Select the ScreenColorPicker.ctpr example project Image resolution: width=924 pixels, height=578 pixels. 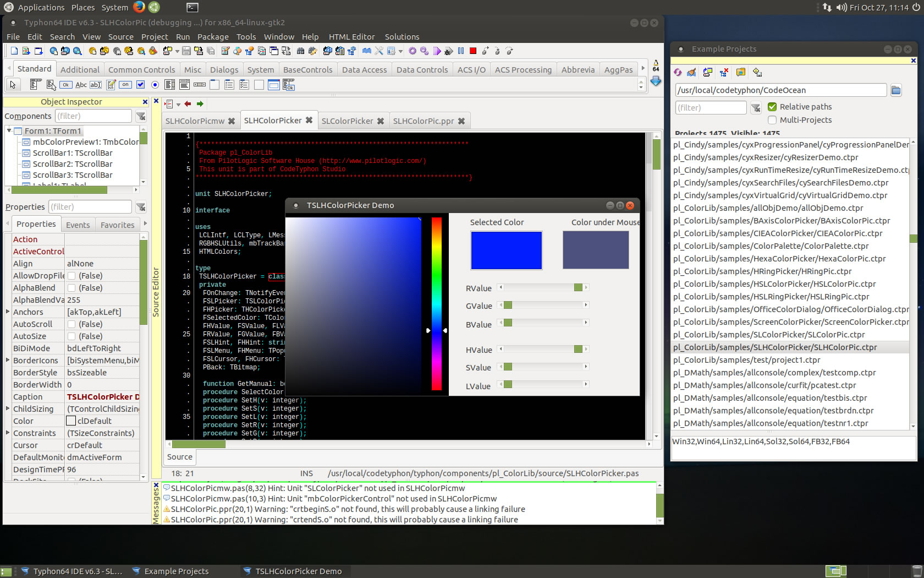click(x=791, y=322)
